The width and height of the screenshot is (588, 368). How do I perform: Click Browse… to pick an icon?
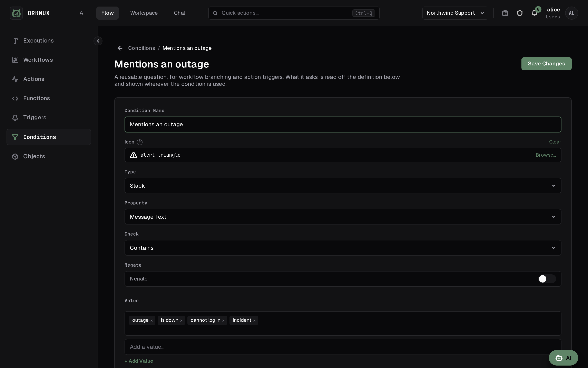546,155
